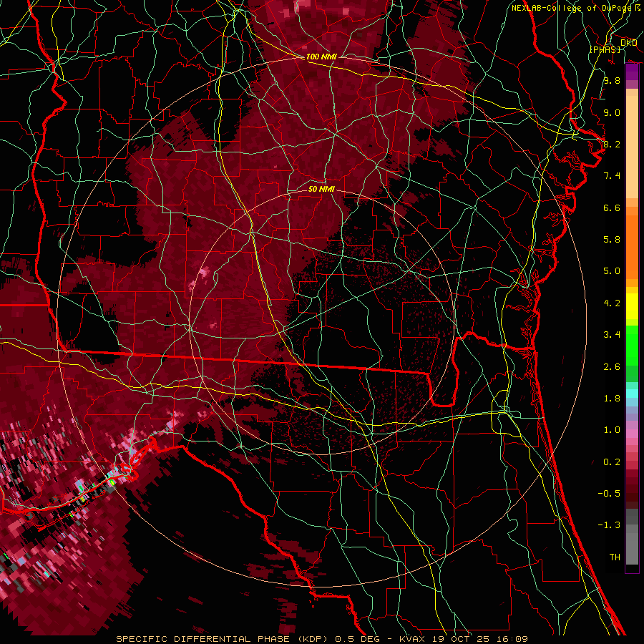Select the 1.0 value on the scale
Image resolution: width=644 pixels, height=644 pixels.
click(x=612, y=430)
